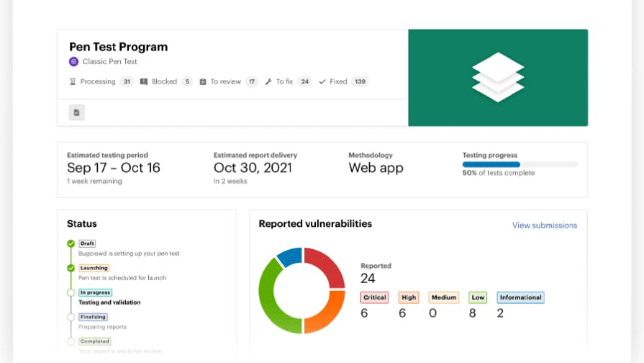Image resolution: width=644 pixels, height=363 pixels.
Task: Select the Medium severity tag
Action: 444,297
